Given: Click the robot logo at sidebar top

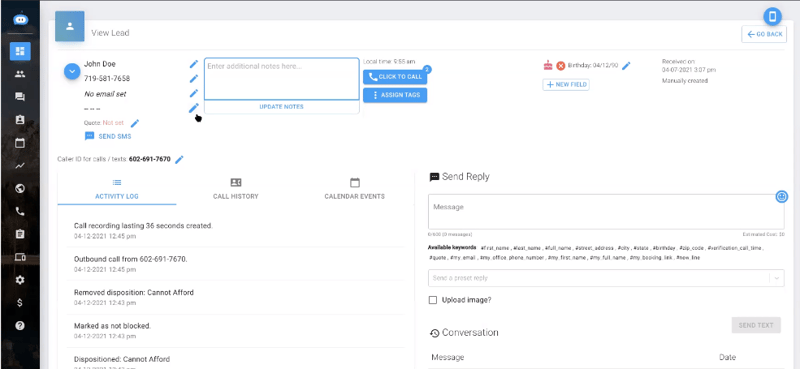Looking at the screenshot, I should click(x=20, y=19).
